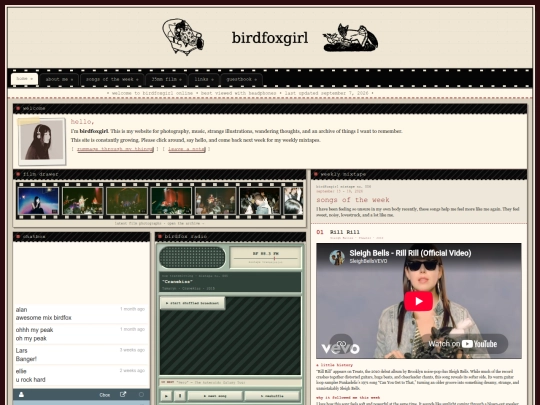Click the red dot on the chatbox header
540x405 pixels.
(18, 237)
